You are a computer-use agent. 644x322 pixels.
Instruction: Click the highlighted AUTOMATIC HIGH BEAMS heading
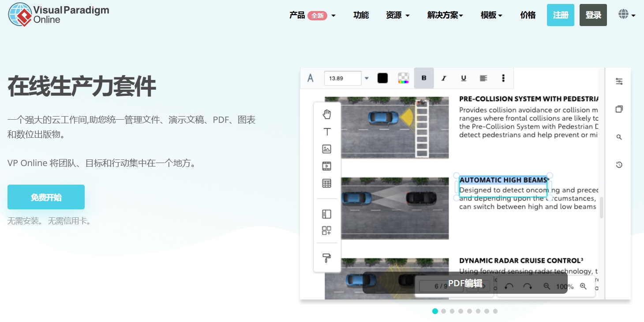tap(503, 180)
